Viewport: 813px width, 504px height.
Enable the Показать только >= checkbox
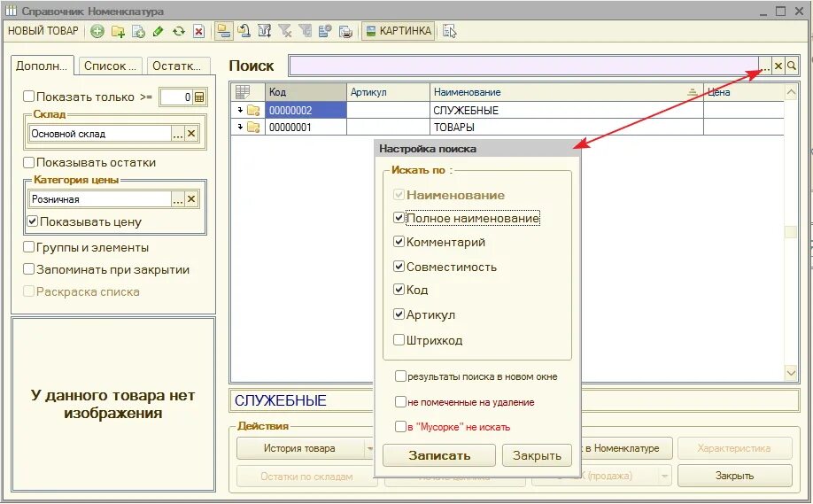click(x=29, y=97)
